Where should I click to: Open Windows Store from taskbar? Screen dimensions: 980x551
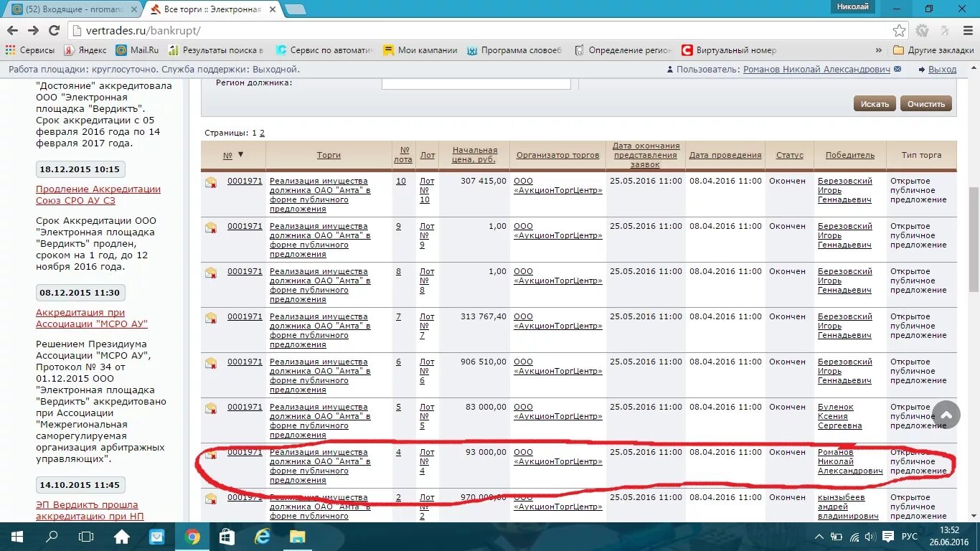point(227,536)
